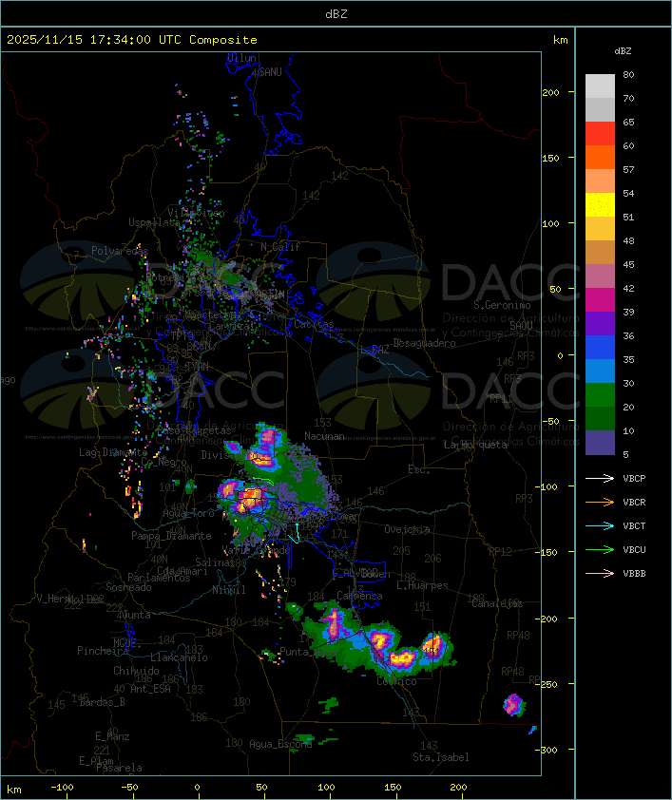Click the 150 tick on the vertical axis
Screen dimensions: 672x800
tap(550, 158)
